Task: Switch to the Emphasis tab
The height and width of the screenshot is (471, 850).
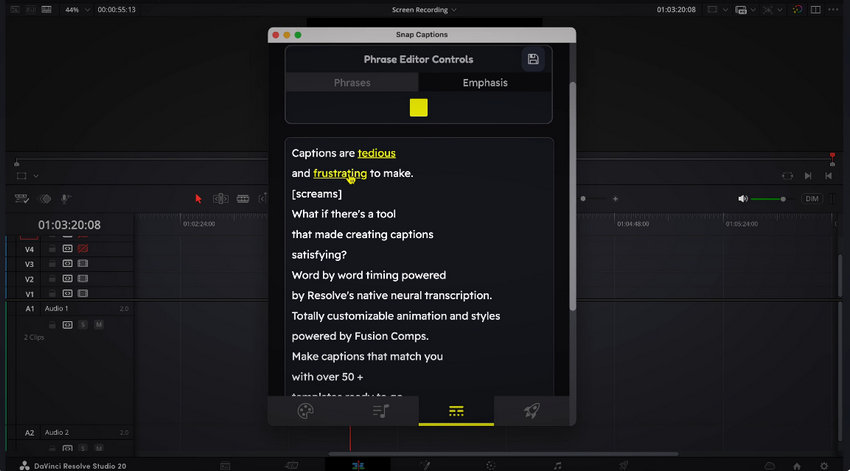Action: 485,82
